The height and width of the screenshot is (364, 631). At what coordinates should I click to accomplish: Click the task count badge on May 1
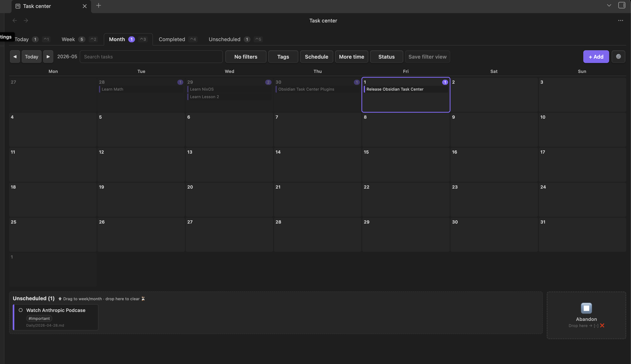pyautogui.click(x=445, y=82)
